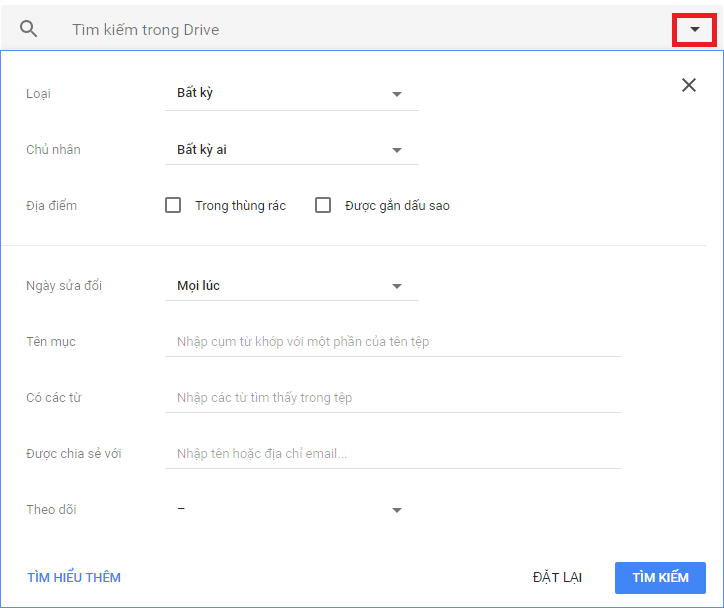This screenshot has width=724, height=608.
Task: Click the Được chia sẻ với field
Action: pos(392,454)
